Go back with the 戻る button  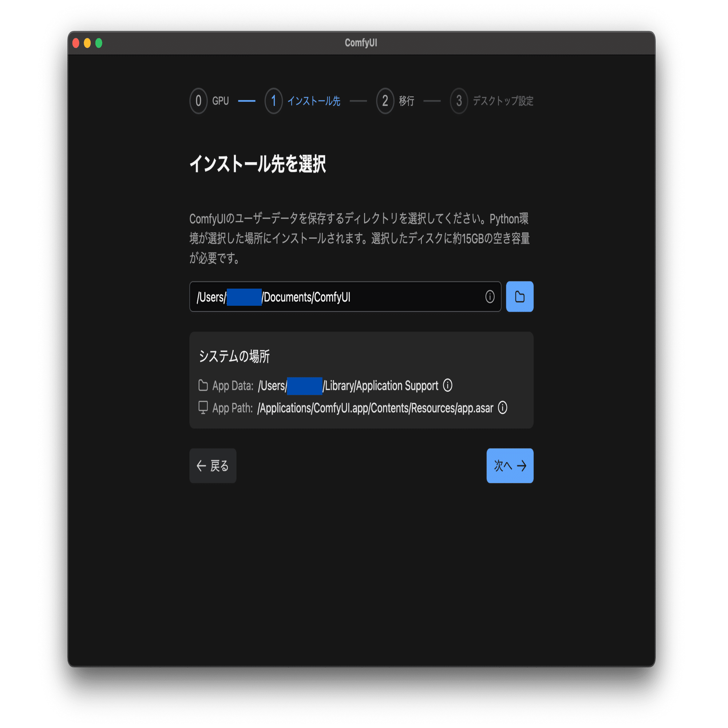coord(213,466)
